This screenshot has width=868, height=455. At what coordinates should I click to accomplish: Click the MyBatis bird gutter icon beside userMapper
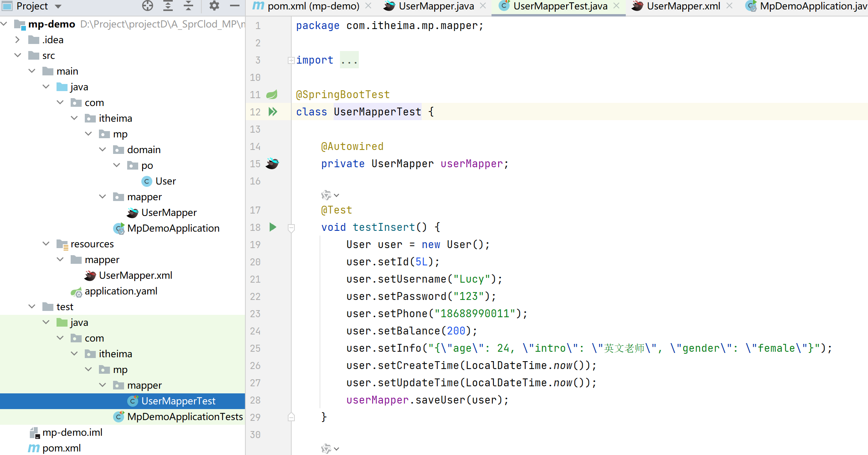(272, 163)
